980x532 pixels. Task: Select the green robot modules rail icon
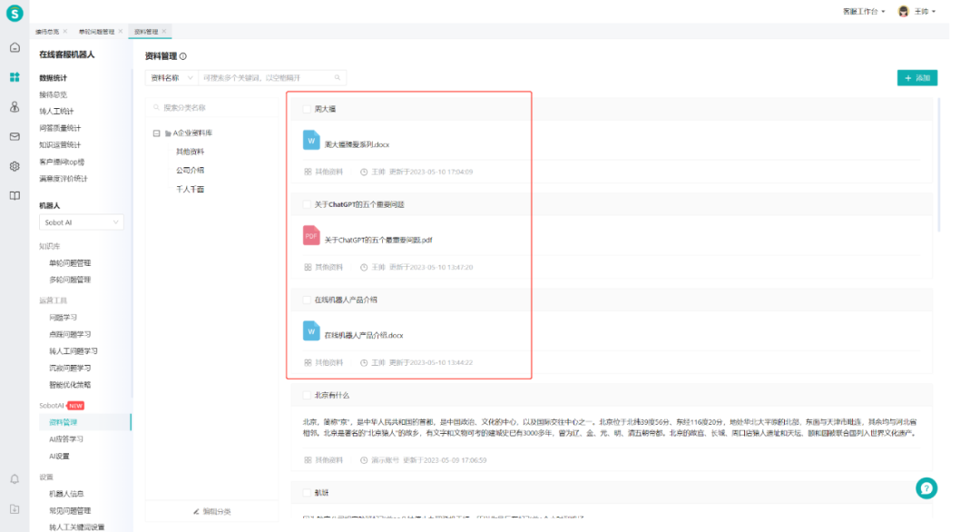coord(15,77)
